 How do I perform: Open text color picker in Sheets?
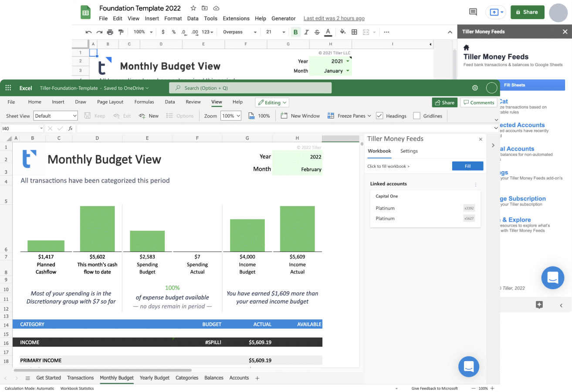(x=328, y=32)
